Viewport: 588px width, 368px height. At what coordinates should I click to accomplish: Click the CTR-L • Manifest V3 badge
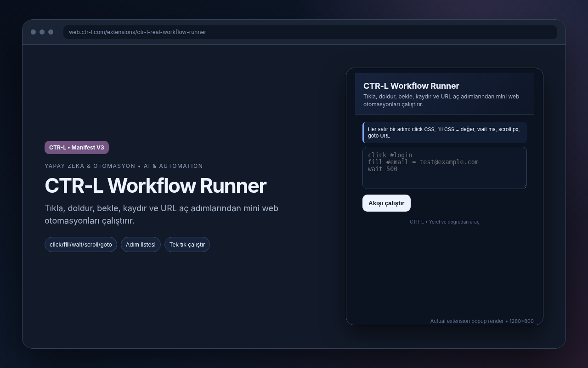pos(77,147)
